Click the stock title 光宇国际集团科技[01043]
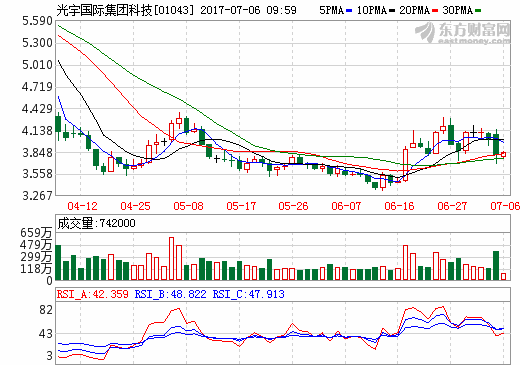Viewport: 520px width, 365px height. coord(125,10)
